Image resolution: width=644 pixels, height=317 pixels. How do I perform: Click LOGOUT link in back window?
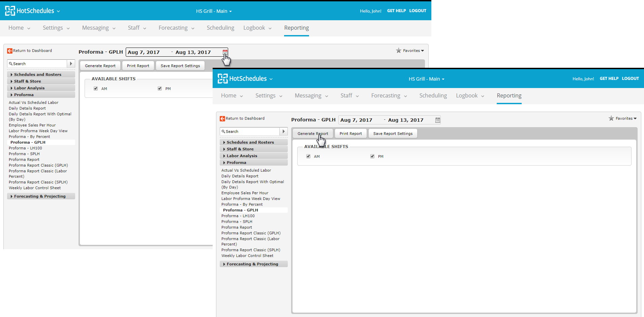(418, 11)
